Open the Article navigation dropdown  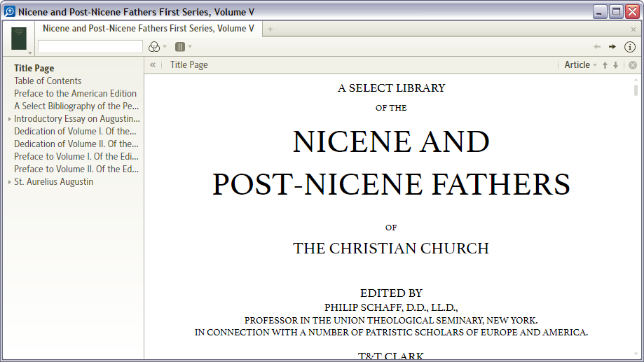(x=580, y=65)
